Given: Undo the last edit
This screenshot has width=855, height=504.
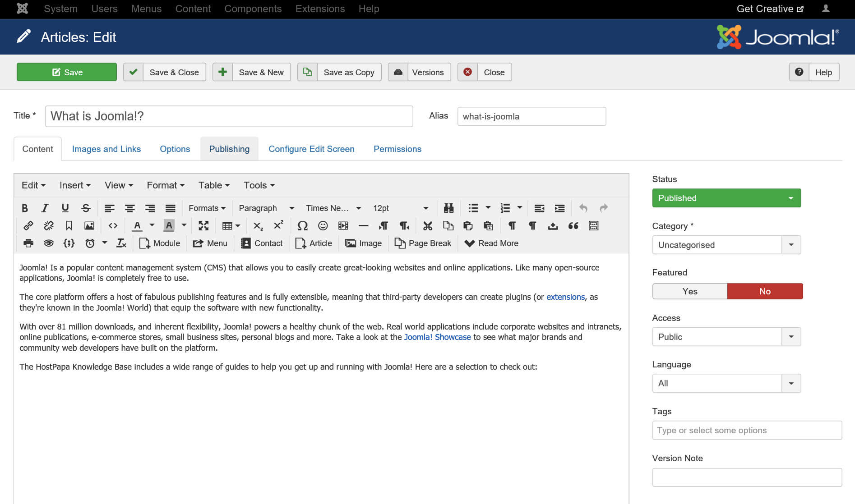Looking at the screenshot, I should [x=583, y=208].
